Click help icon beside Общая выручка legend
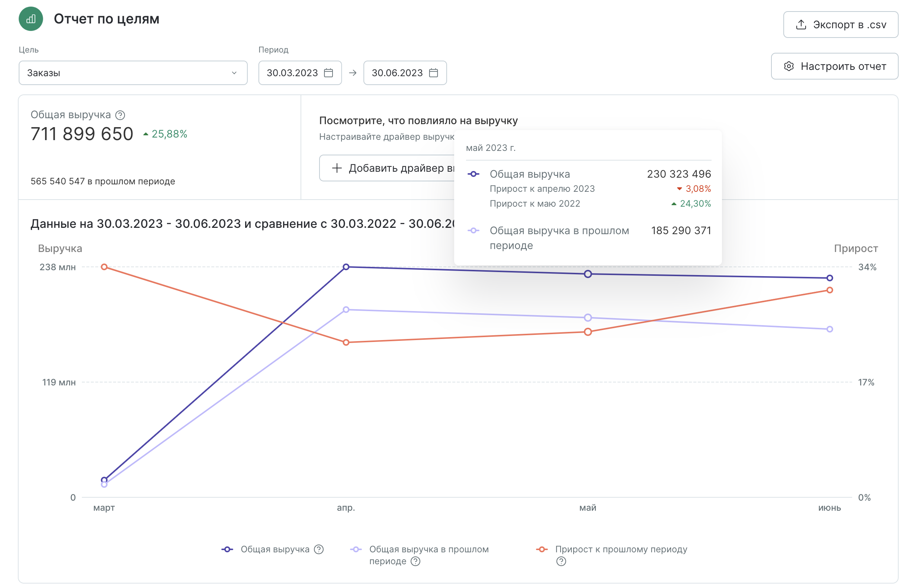The image size is (915, 588). pyautogui.click(x=319, y=549)
